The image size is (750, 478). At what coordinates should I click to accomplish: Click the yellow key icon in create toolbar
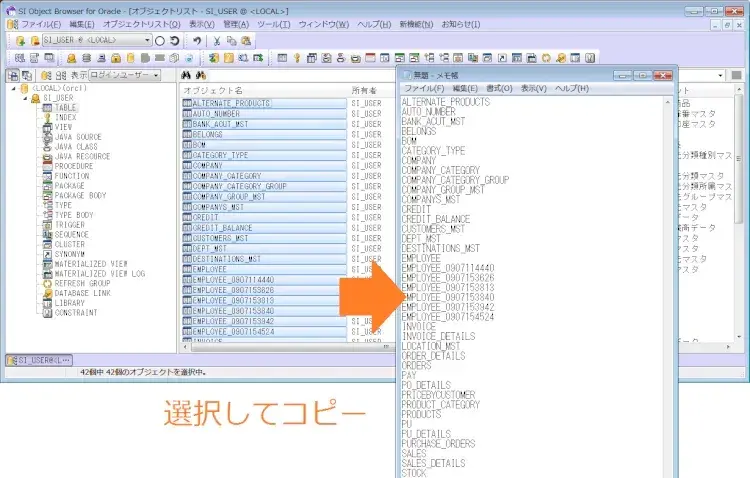297,58
